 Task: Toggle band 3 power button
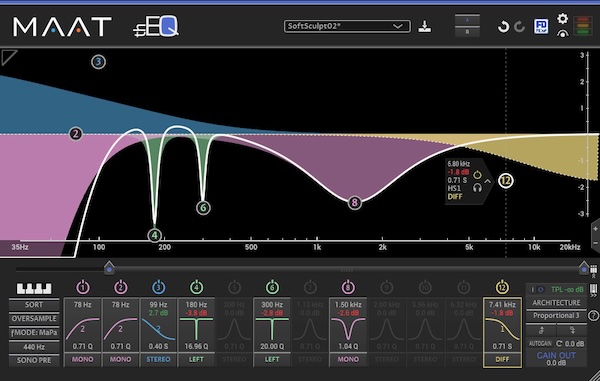click(x=158, y=287)
